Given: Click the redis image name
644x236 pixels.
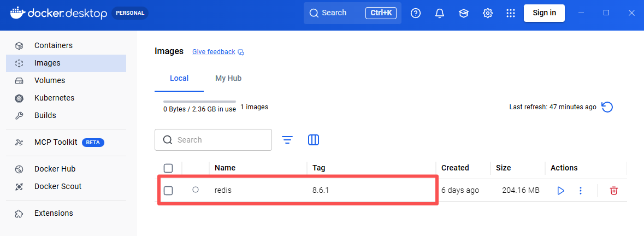Looking at the screenshot, I should coord(223,191).
